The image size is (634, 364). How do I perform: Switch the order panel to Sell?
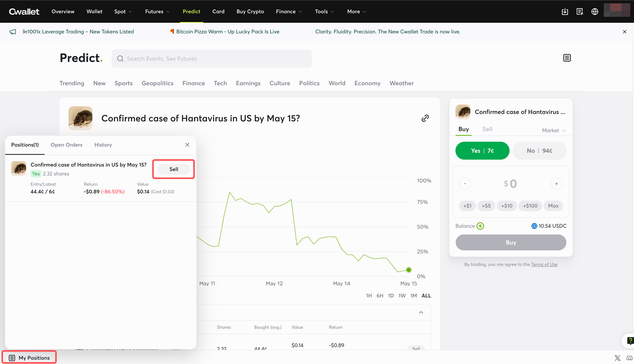(487, 129)
